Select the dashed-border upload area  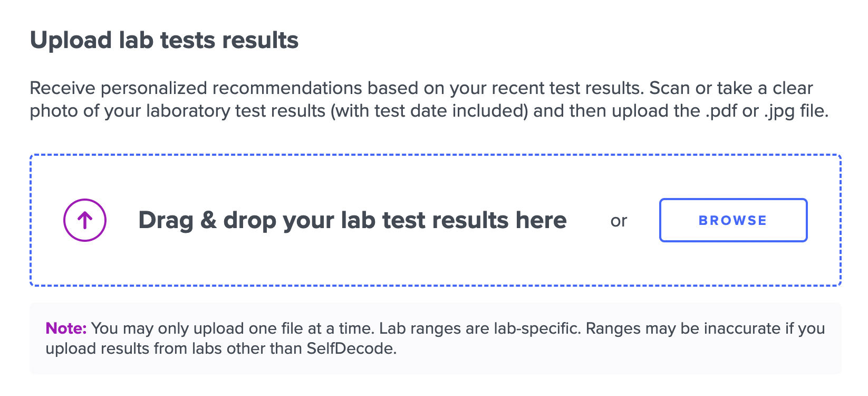[x=436, y=219]
